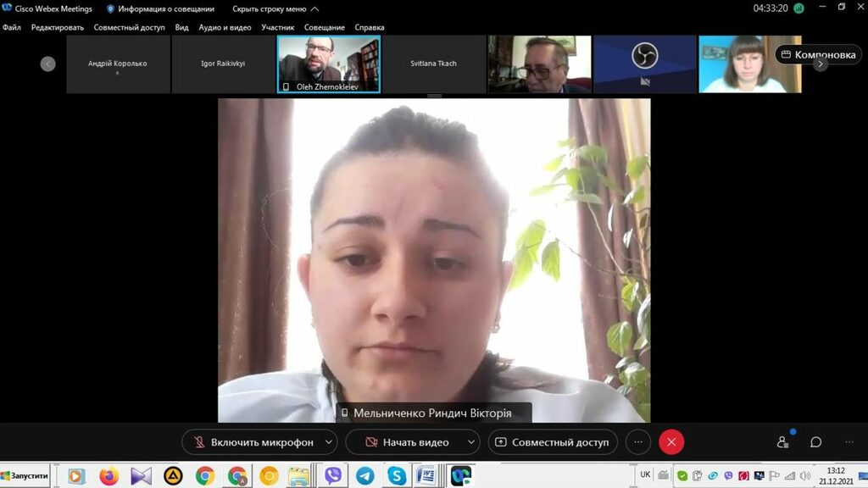
Task: Open the participants panel icon
Action: [782, 442]
